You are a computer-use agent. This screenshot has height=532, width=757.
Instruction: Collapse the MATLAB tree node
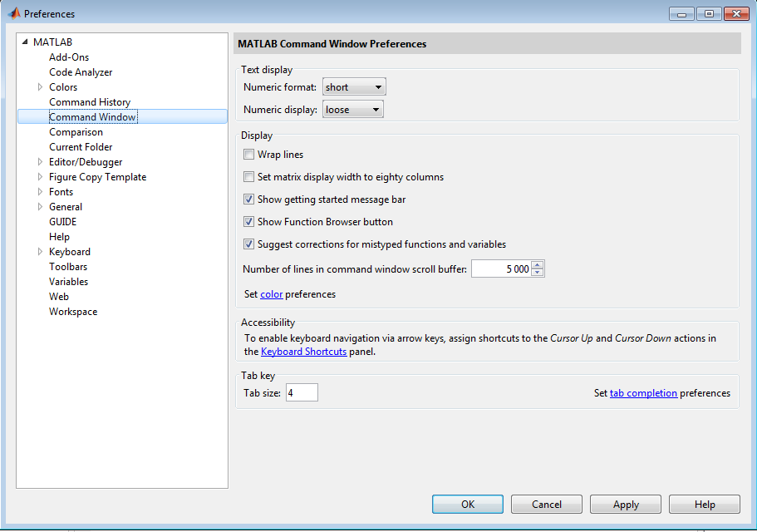click(x=25, y=42)
